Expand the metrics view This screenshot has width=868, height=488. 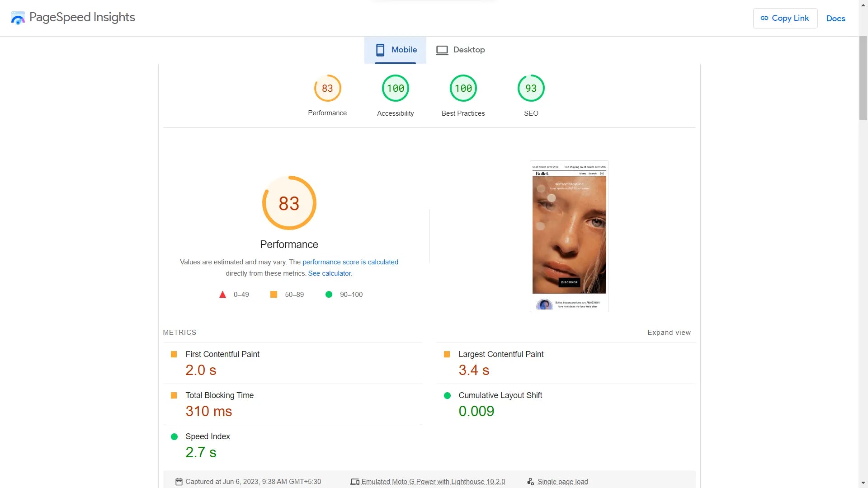pos(669,333)
